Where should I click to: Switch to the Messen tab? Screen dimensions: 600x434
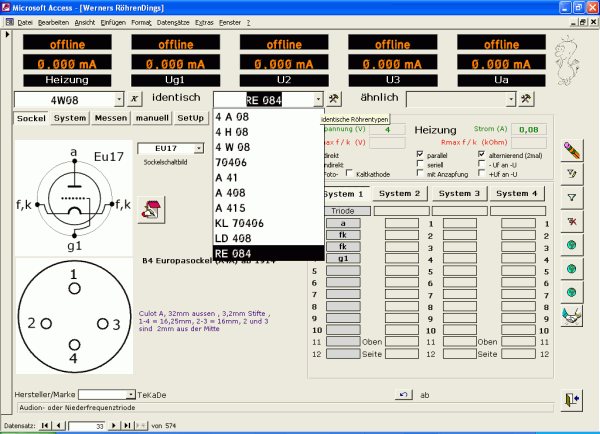(111, 118)
